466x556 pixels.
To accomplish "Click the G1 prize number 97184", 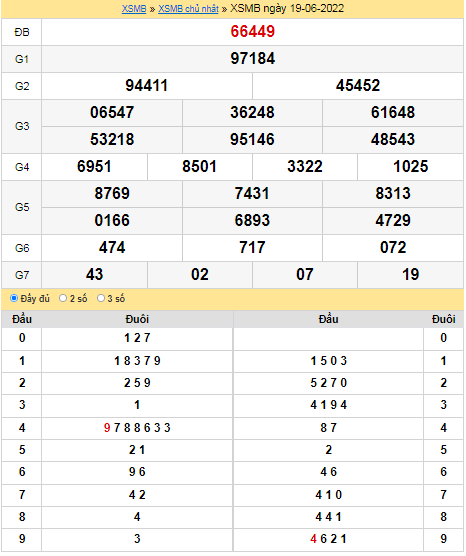I will tap(253, 59).
